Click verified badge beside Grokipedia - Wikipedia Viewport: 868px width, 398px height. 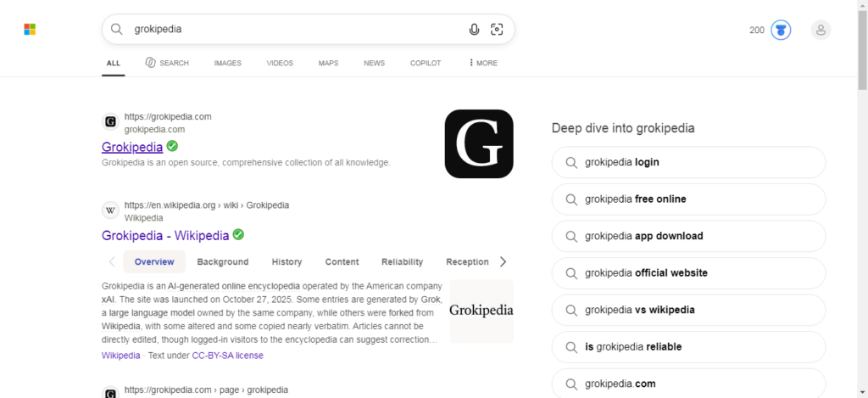coord(238,234)
